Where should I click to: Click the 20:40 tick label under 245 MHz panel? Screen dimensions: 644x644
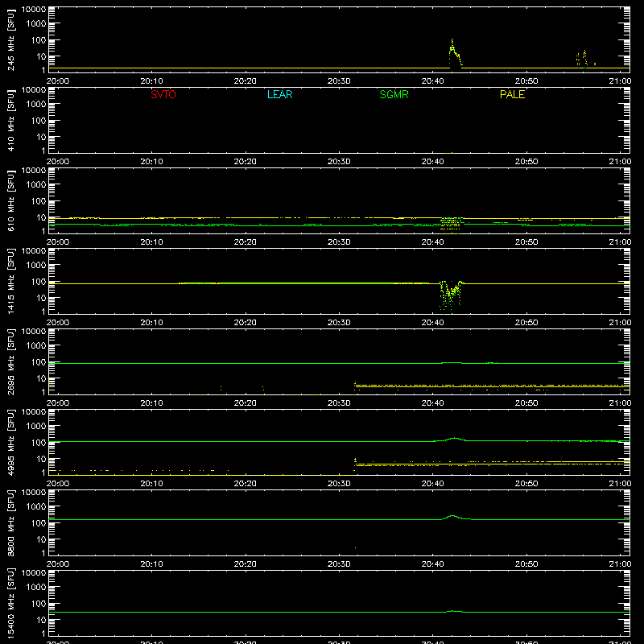(432, 81)
